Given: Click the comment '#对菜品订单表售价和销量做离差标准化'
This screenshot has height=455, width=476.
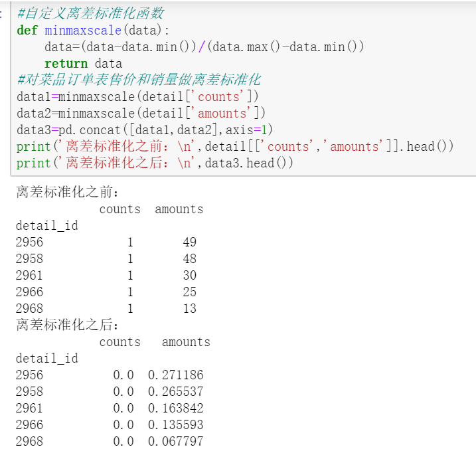Looking at the screenshot, I should pos(139,80).
